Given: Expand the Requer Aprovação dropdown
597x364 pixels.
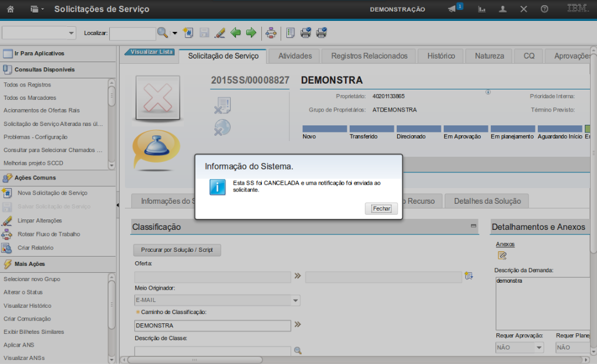Looking at the screenshot, I should (539, 348).
